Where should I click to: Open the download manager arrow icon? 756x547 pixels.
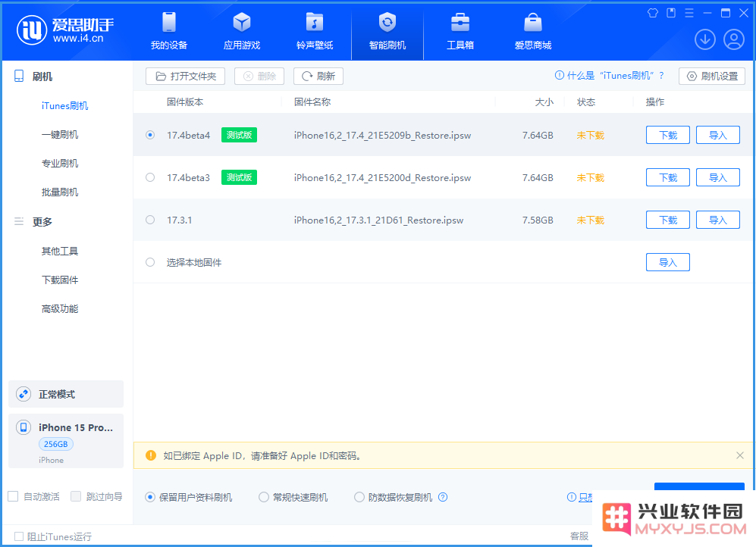tap(705, 39)
